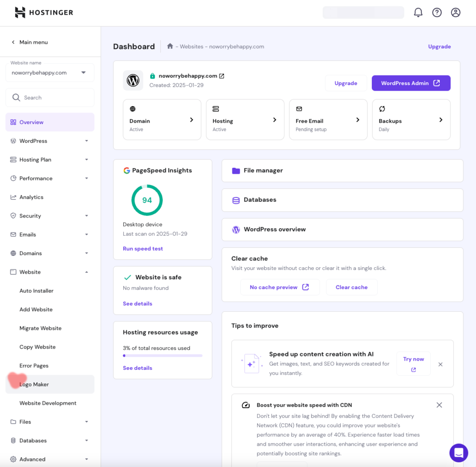Click Run speed test link
The image size is (476, 467).
point(143,249)
